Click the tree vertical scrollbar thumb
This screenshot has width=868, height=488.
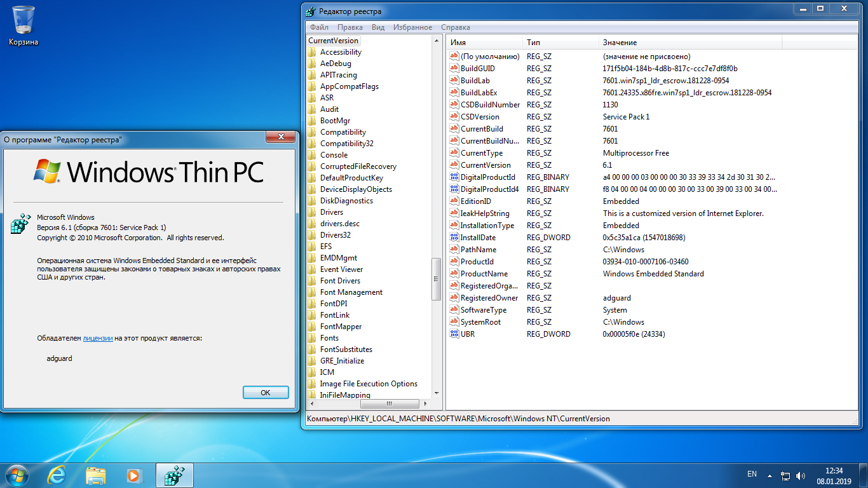click(437, 280)
